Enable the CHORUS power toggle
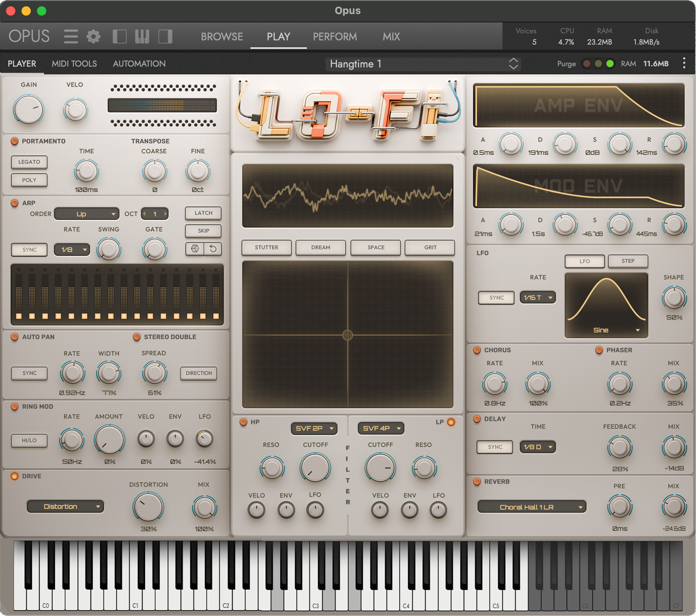 [476, 350]
